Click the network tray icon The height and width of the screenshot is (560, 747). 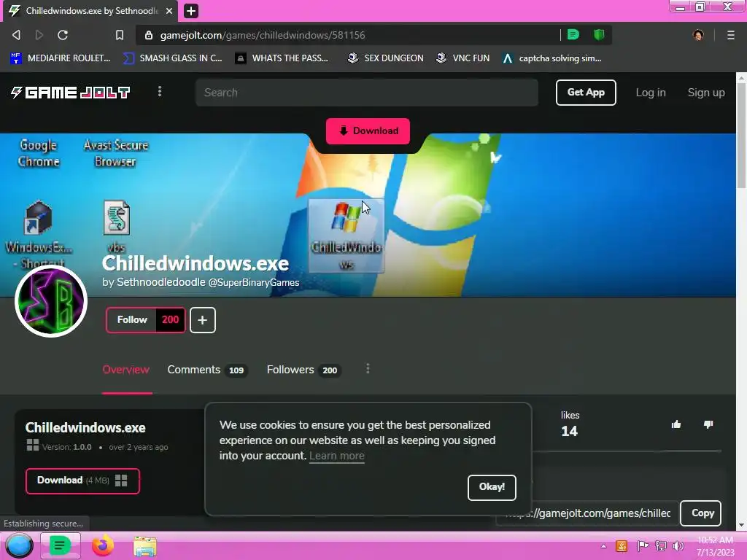[x=661, y=546]
